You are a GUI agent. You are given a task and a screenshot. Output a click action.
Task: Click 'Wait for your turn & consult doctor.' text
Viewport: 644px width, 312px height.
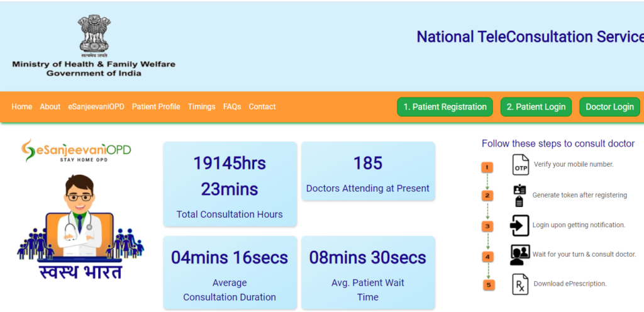tap(584, 255)
